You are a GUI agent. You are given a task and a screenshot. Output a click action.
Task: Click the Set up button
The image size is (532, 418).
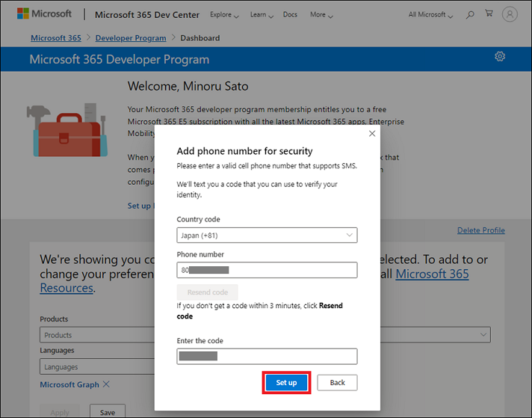click(x=286, y=383)
